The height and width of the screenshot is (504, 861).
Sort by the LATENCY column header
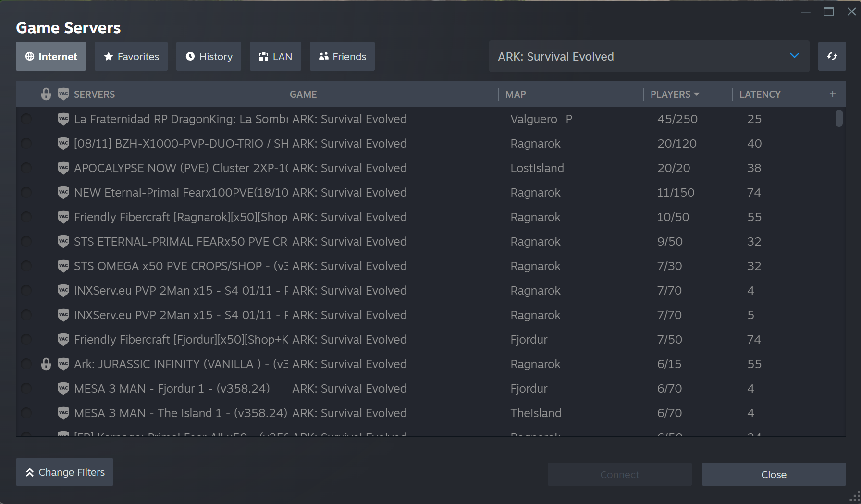click(x=760, y=94)
